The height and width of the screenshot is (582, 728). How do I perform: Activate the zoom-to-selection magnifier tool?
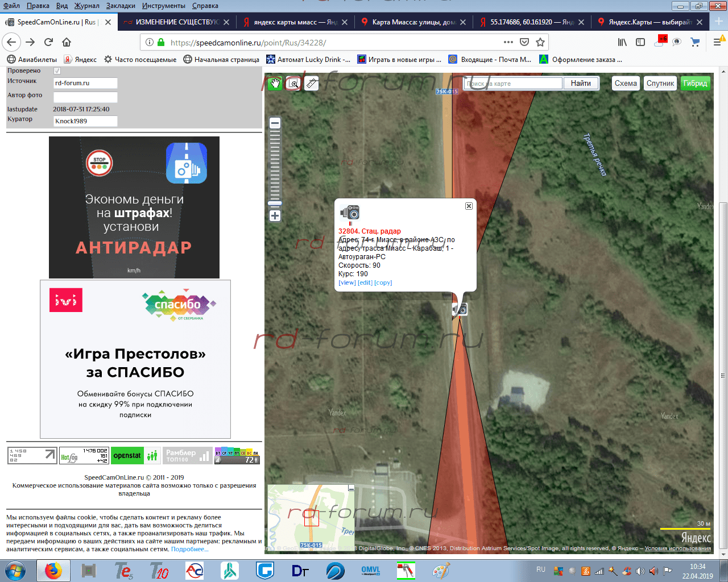[x=293, y=84]
